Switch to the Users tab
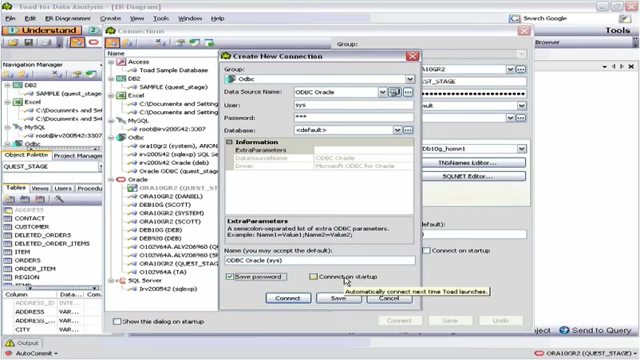The image size is (640, 360). click(63, 188)
